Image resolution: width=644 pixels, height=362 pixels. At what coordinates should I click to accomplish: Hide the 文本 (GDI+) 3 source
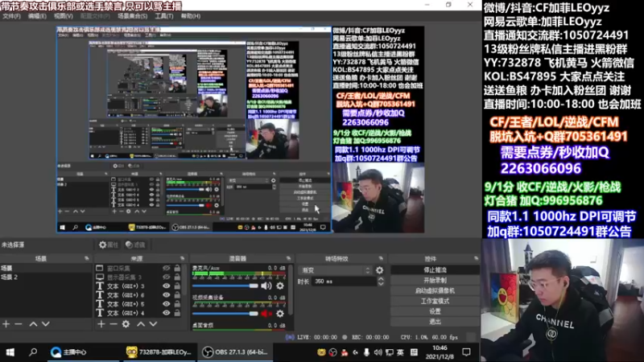[167, 286]
